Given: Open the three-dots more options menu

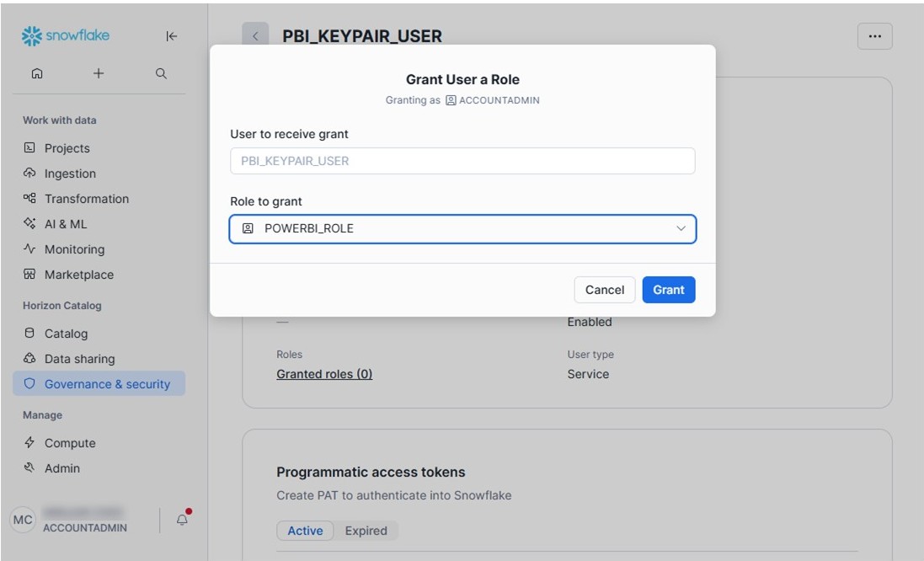Looking at the screenshot, I should coord(874,36).
